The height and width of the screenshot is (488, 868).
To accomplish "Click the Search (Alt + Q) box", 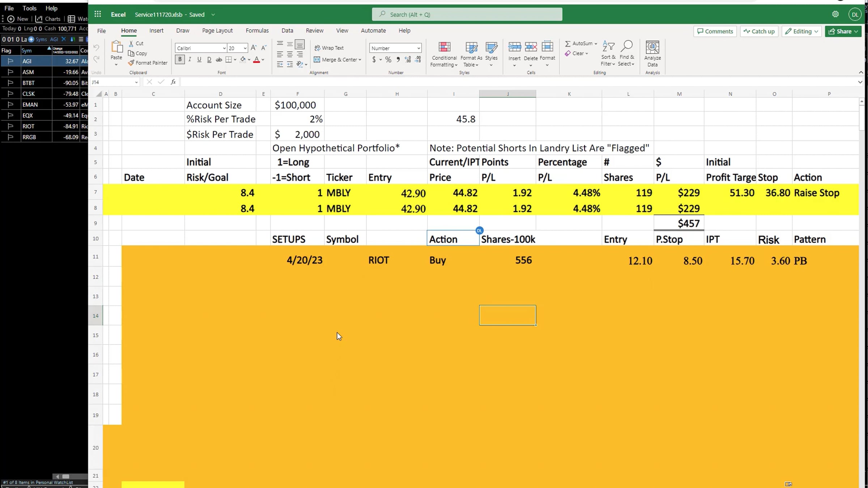I will point(467,14).
